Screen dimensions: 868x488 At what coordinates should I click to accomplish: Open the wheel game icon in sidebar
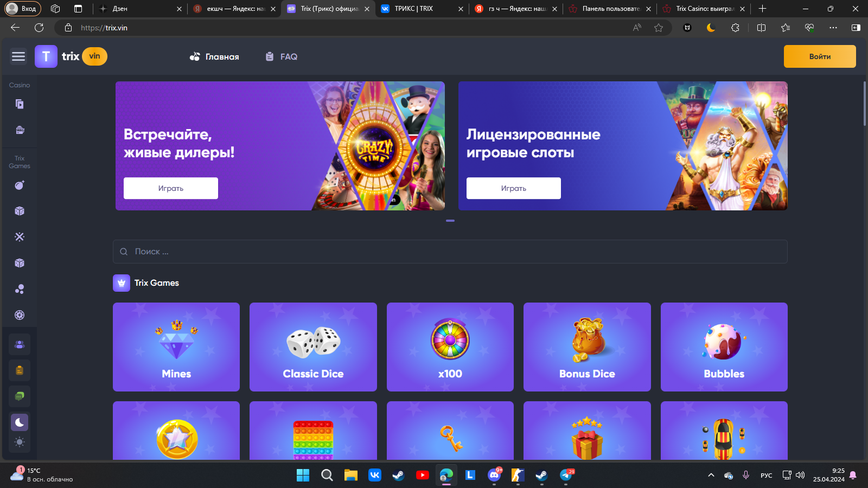point(20,315)
